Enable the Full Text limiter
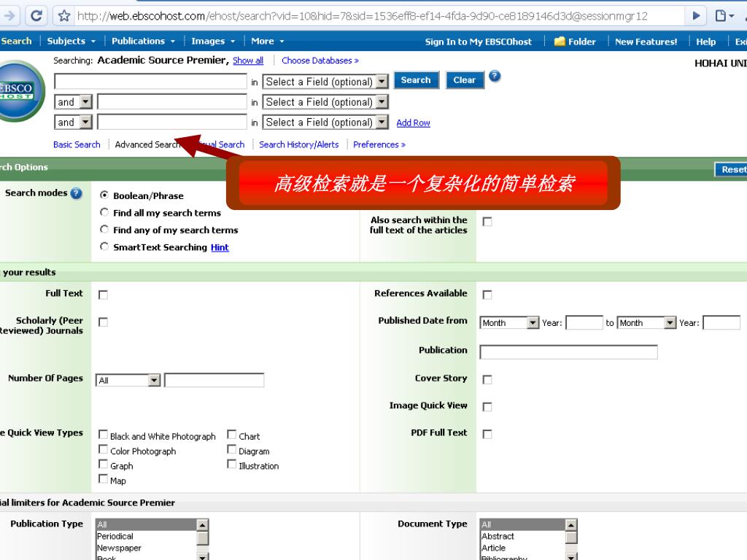The image size is (747, 560). 103,295
